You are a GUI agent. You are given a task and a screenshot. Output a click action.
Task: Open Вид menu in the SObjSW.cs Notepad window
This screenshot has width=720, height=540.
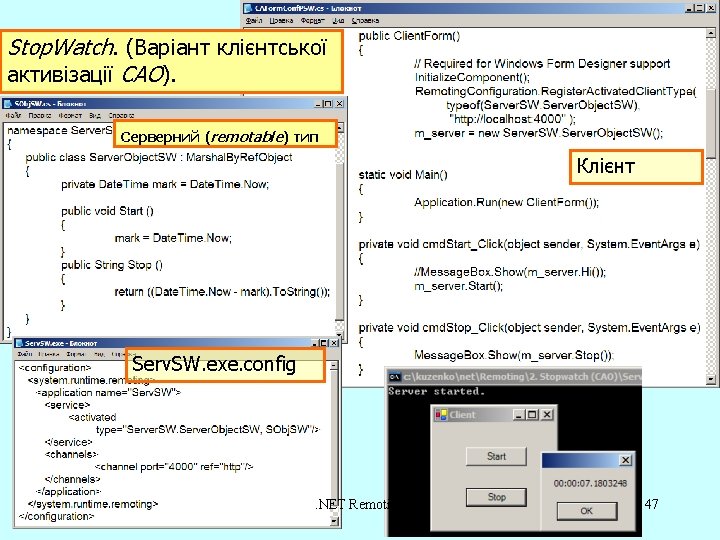95,115
